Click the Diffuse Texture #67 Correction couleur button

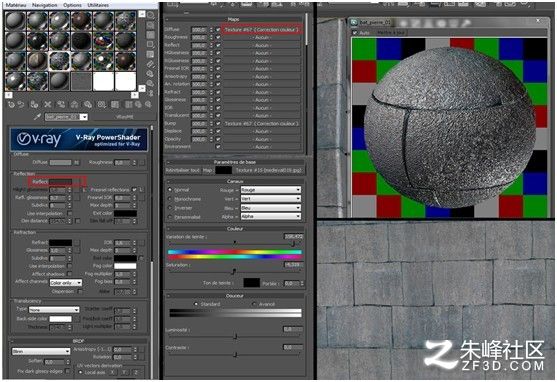coord(262,29)
